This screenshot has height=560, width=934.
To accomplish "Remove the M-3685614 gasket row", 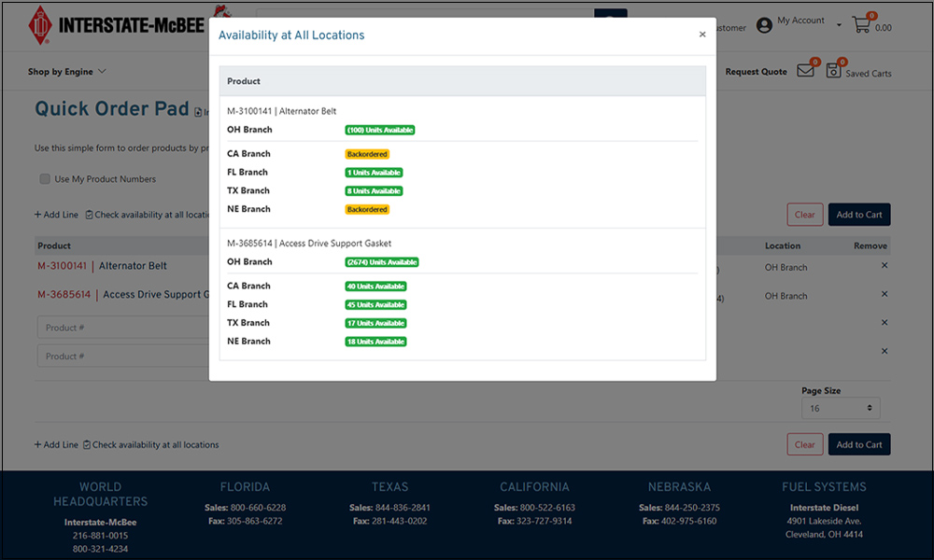I will (x=884, y=294).
